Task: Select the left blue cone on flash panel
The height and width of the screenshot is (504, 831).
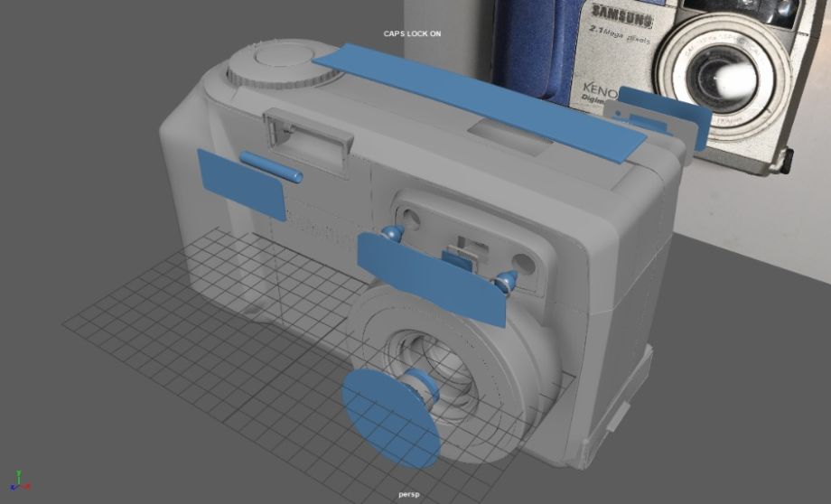Action: point(391,234)
